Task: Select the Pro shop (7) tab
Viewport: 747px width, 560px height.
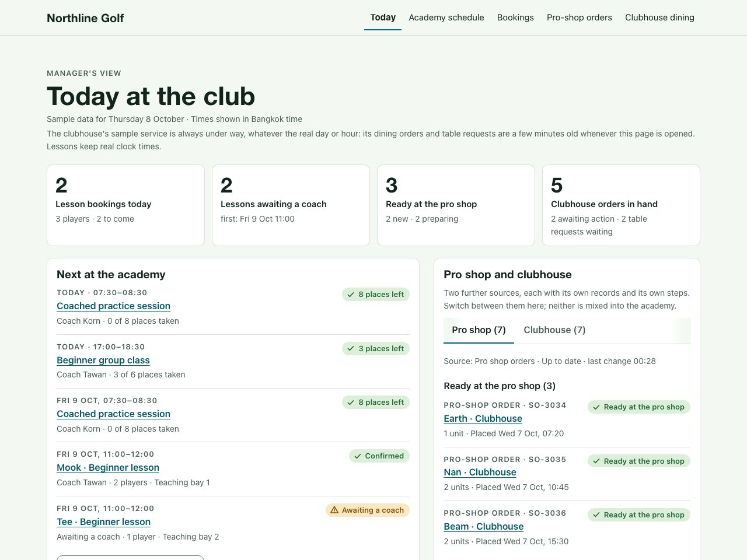Action: click(x=479, y=330)
